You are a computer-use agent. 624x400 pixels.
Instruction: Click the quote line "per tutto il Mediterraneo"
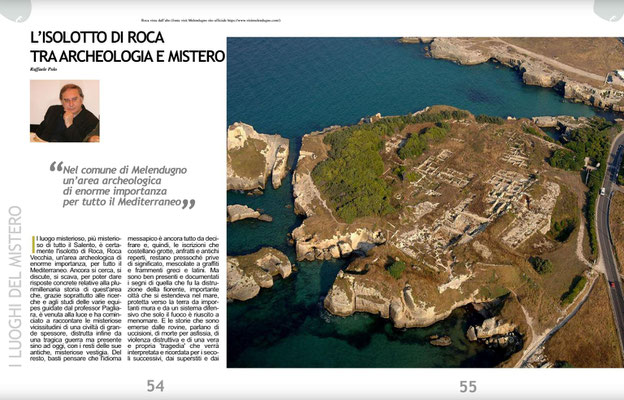click(122, 202)
